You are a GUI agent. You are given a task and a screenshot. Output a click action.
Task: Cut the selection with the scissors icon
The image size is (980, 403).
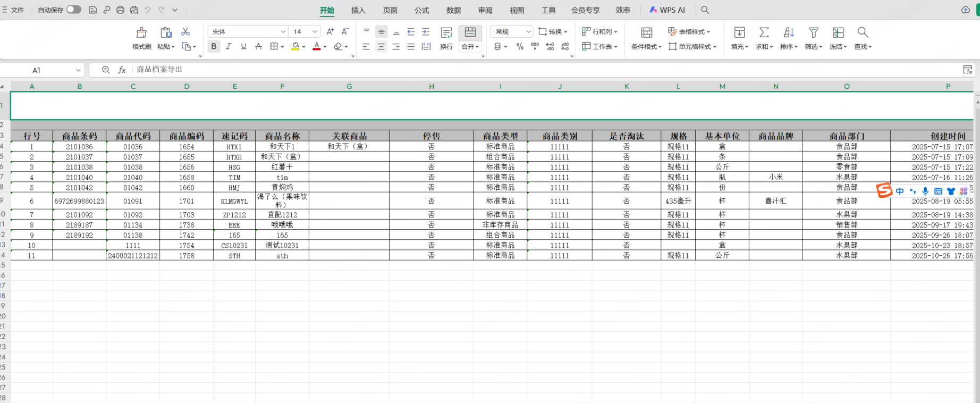(x=185, y=32)
